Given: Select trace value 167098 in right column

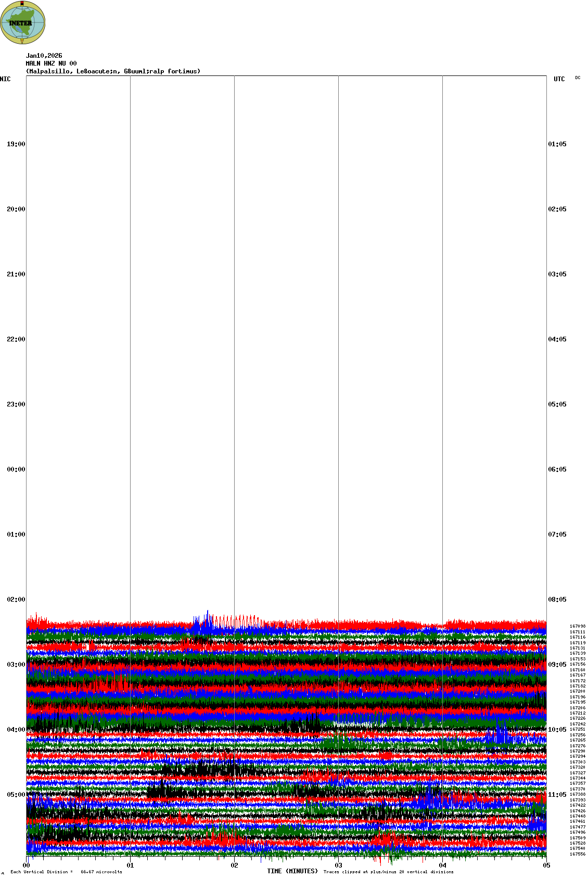Looking at the screenshot, I should (x=578, y=627).
